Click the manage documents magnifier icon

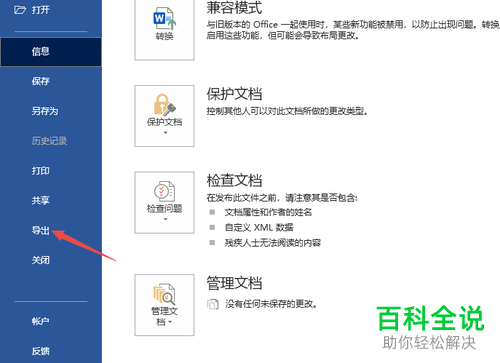tap(164, 294)
